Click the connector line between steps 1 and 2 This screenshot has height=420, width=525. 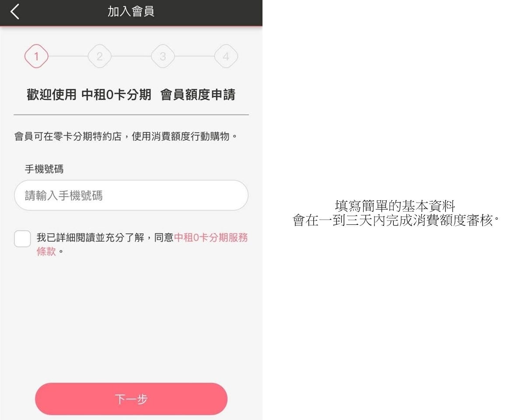pos(68,56)
